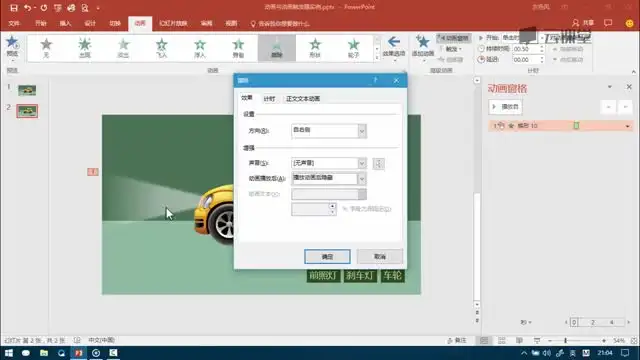Viewport: 640px width, 360px height.
Task: Click move earlier arrow in Animation Pane
Action: [609, 107]
